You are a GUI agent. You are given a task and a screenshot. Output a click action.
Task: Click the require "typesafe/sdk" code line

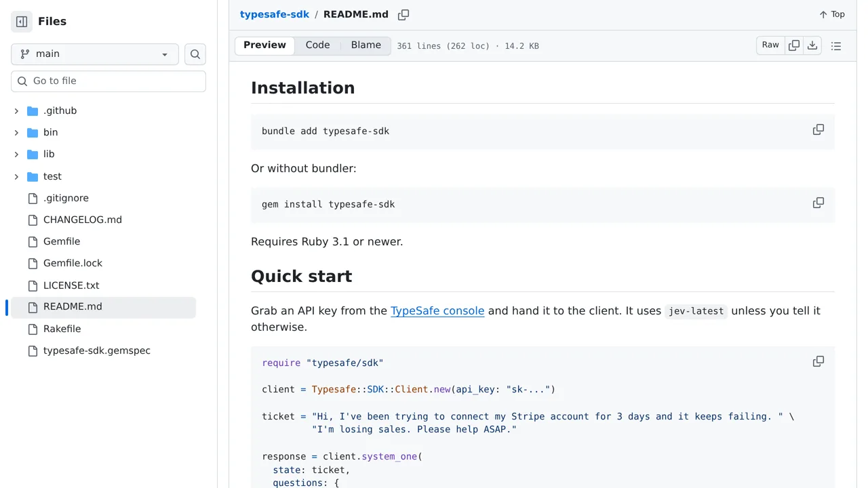[323, 363]
